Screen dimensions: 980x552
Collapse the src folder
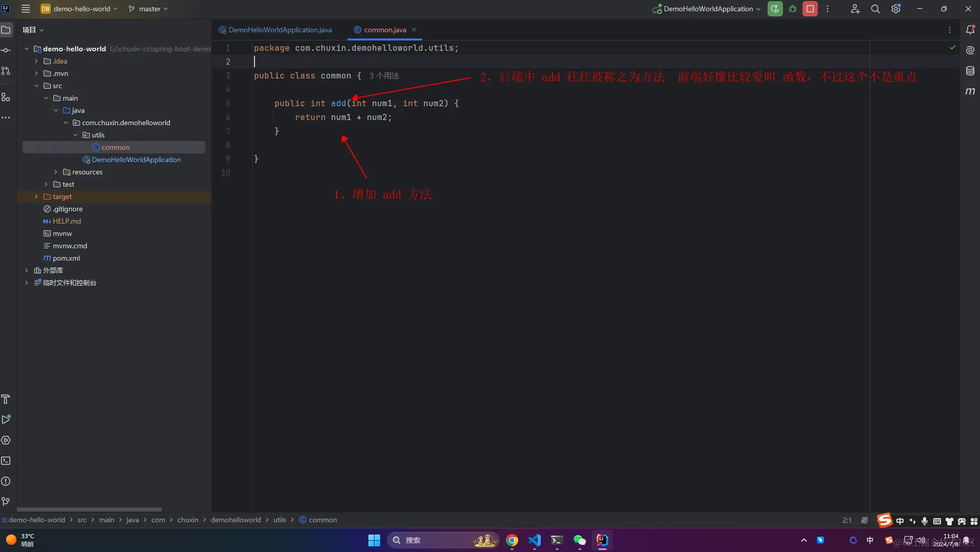pos(36,86)
